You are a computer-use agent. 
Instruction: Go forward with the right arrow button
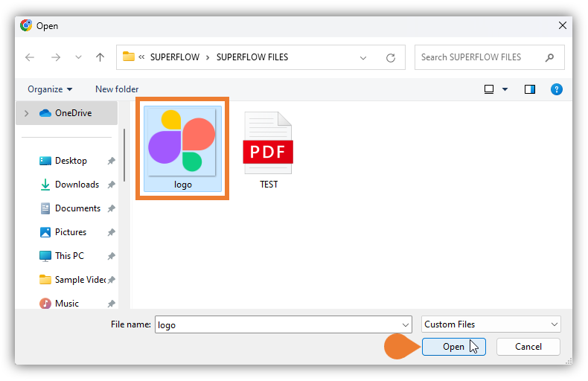[x=56, y=57]
